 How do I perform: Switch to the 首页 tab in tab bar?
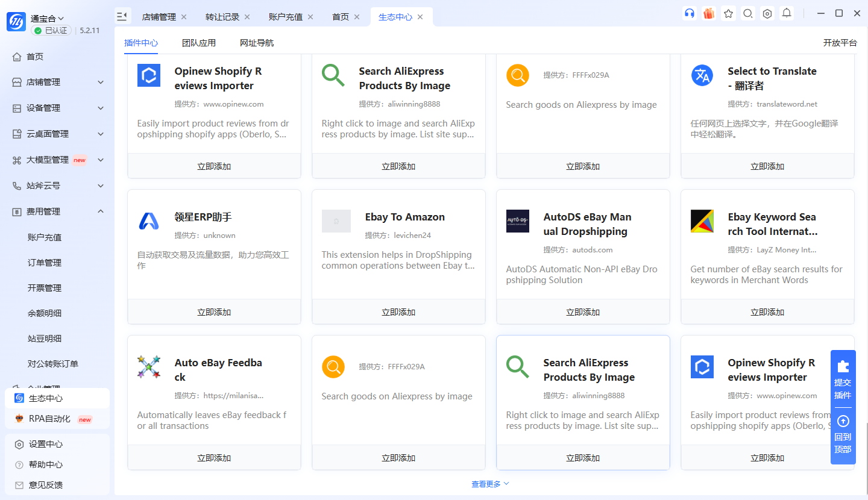341,17
